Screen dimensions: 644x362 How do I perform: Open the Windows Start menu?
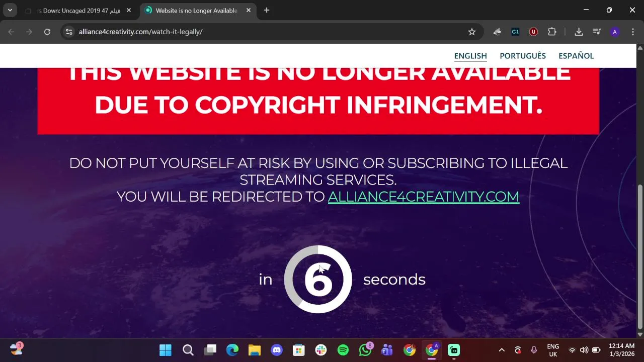coord(166,350)
